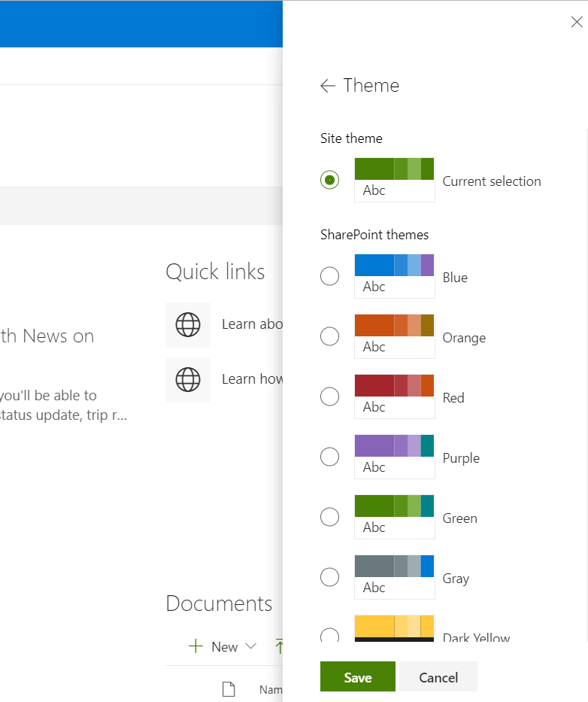
Task: Pick the Red theme radio button
Action: tap(330, 397)
